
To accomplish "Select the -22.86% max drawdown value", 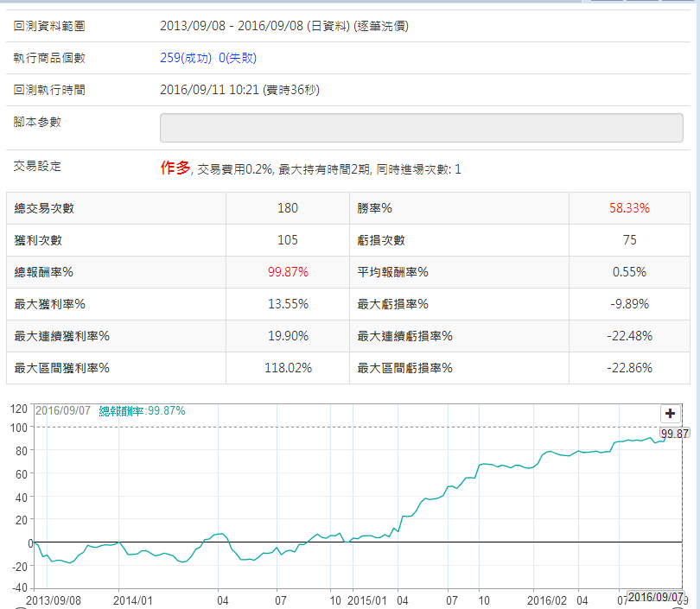I will [629, 368].
